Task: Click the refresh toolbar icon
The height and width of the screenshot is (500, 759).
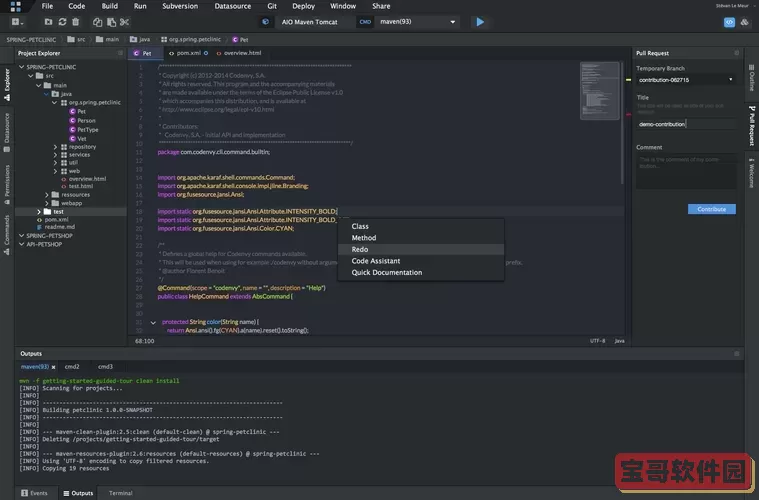Action: click(62, 22)
